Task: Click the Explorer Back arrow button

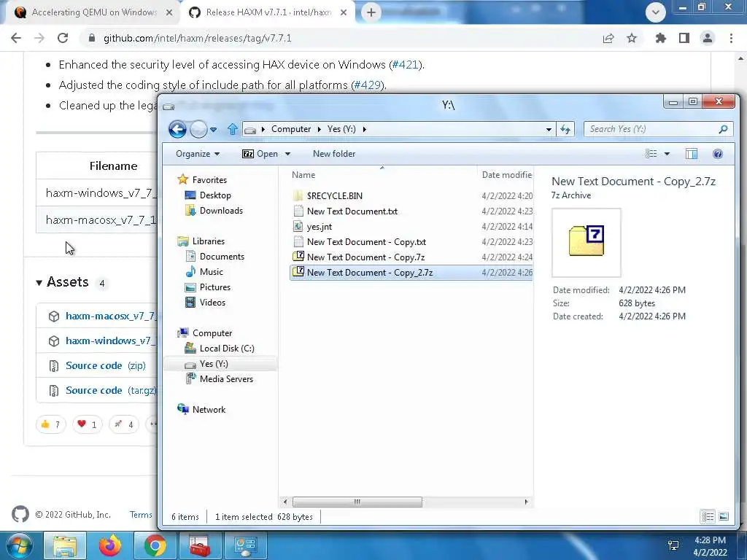Action: (x=177, y=129)
